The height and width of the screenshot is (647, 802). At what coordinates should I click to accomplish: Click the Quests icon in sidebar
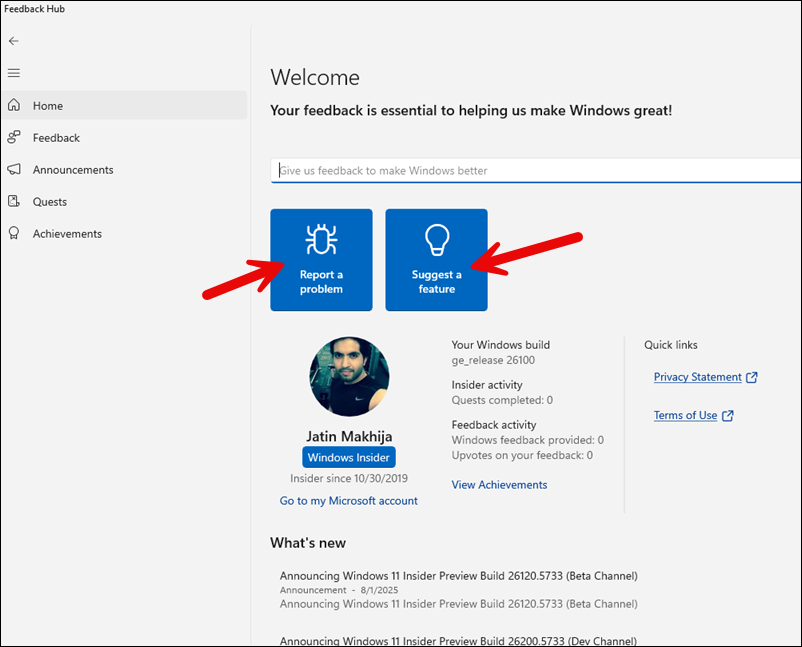coord(14,201)
